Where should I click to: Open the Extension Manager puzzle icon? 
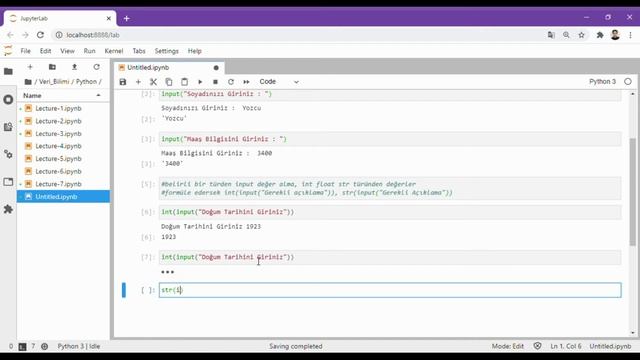click(x=8, y=209)
